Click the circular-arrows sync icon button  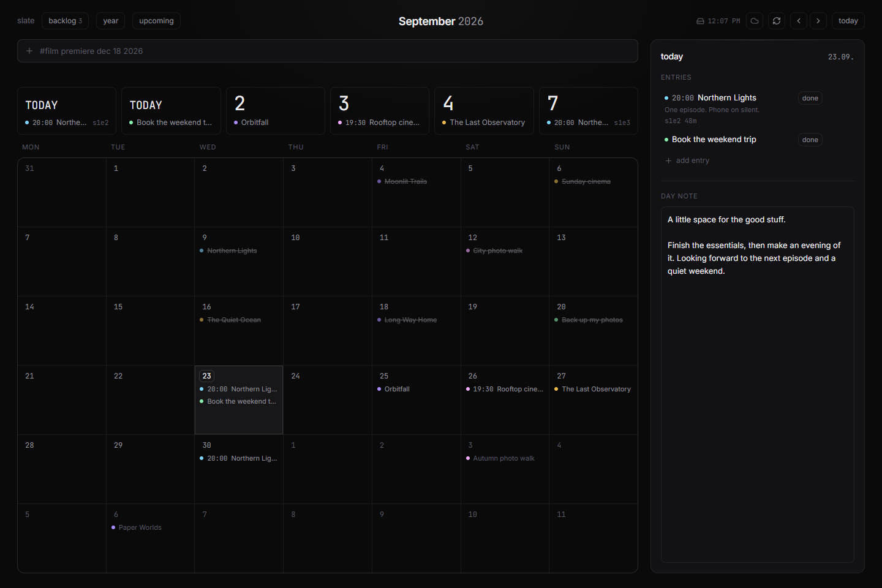(x=777, y=21)
